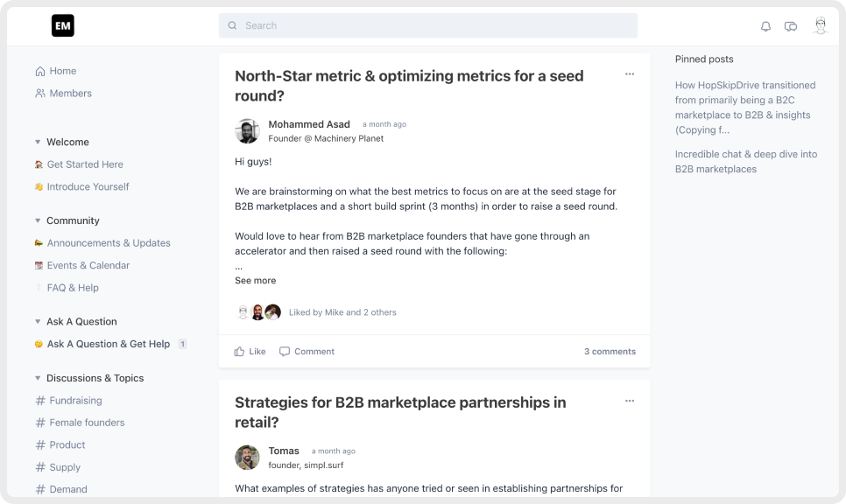The image size is (846, 504).
Task: Click the EM community logo
Action: point(62,25)
